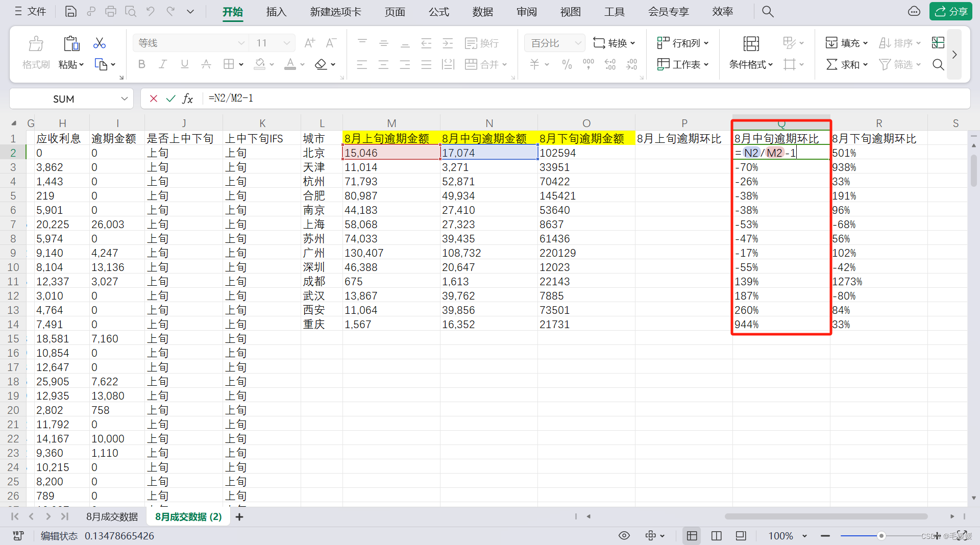Click the Decrease font size icon
The height and width of the screenshot is (545, 980).
tap(331, 43)
